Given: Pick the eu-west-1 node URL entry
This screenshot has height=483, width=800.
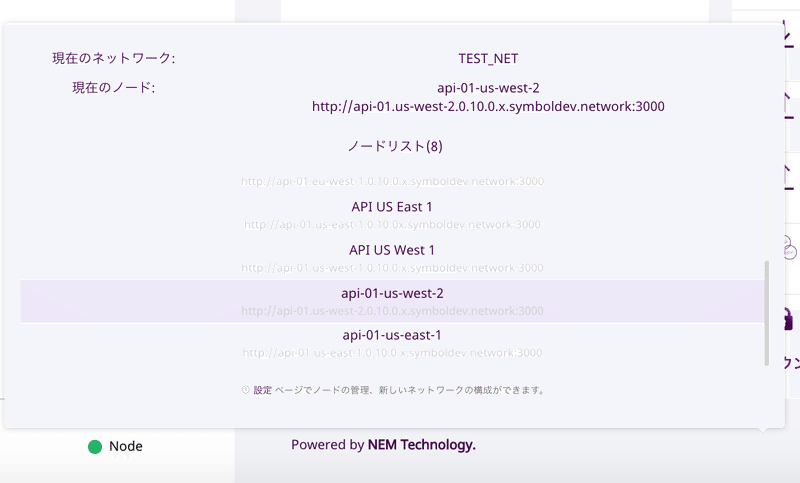Looking at the screenshot, I should pos(392,181).
